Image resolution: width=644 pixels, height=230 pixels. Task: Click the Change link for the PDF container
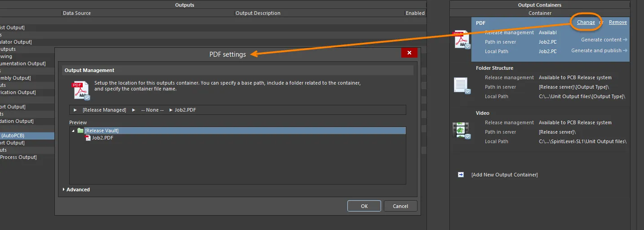[586, 22]
